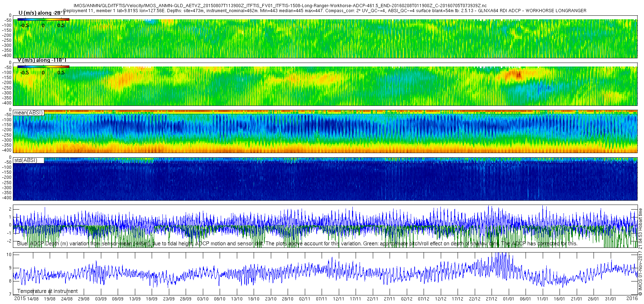Viewport: 644px width, 304px height.
Task: Click the 'Deployment 11, member 1' subtitle line
Action: pyautogui.click(x=325, y=11)
